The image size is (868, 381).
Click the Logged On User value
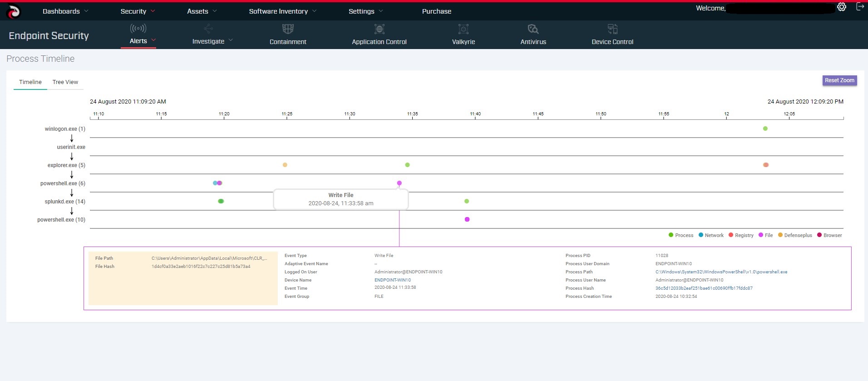coord(408,272)
